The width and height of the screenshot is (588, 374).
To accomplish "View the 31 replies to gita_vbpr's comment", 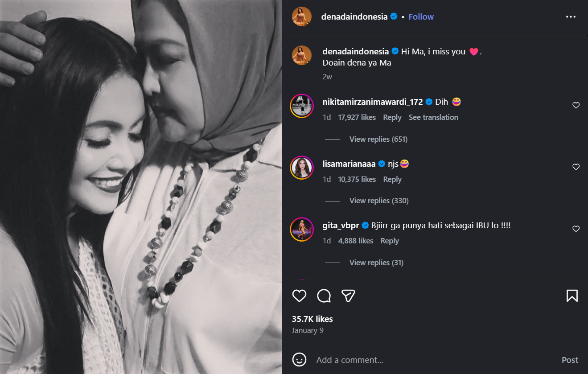I will (x=376, y=262).
